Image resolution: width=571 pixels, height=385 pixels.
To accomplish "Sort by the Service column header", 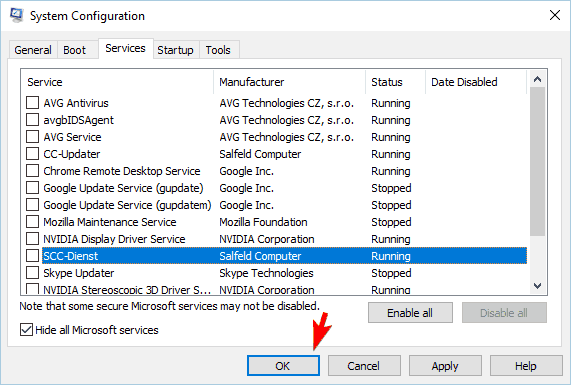I will coord(117,82).
